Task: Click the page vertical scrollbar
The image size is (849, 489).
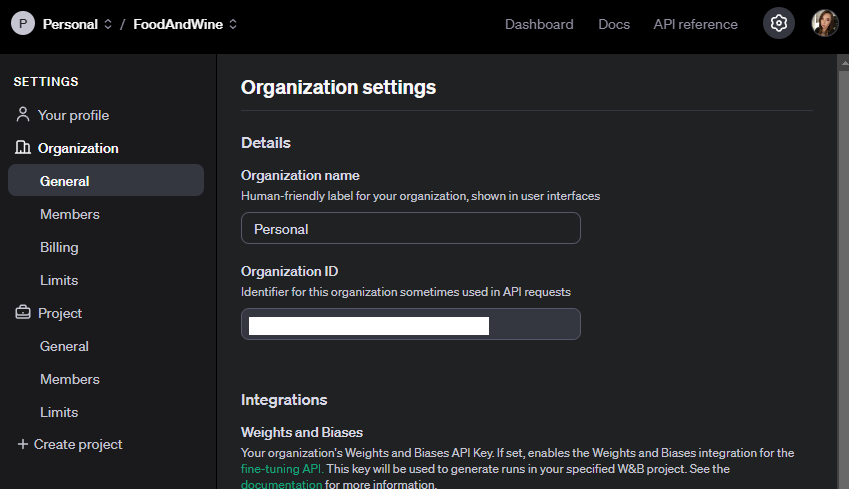Action: click(843, 279)
